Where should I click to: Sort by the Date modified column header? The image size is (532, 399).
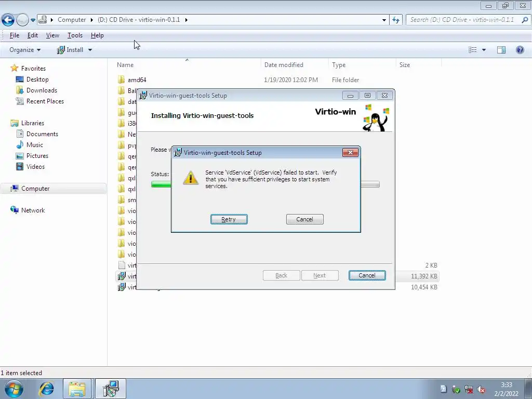click(295, 65)
